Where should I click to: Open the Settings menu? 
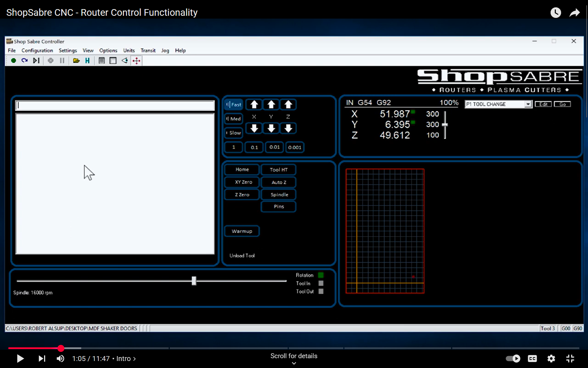click(68, 50)
